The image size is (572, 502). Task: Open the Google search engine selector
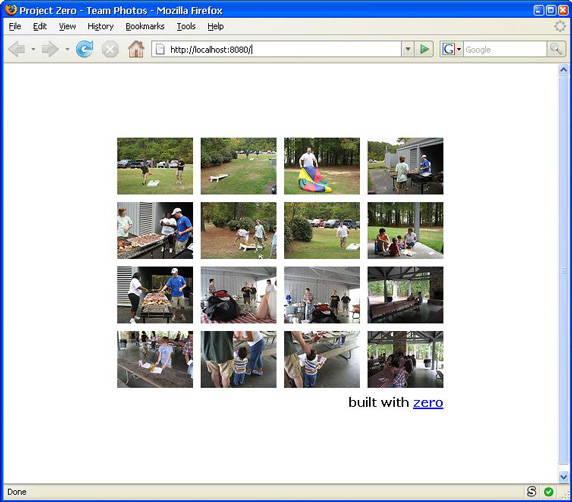tap(452, 49)
